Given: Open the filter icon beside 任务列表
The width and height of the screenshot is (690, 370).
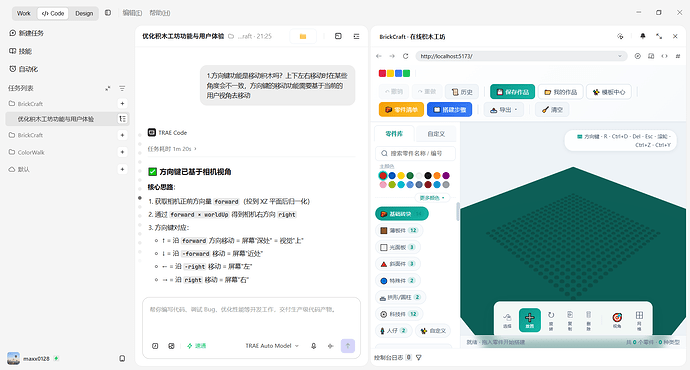Looking at the screenshot, I should coord(122,88).
